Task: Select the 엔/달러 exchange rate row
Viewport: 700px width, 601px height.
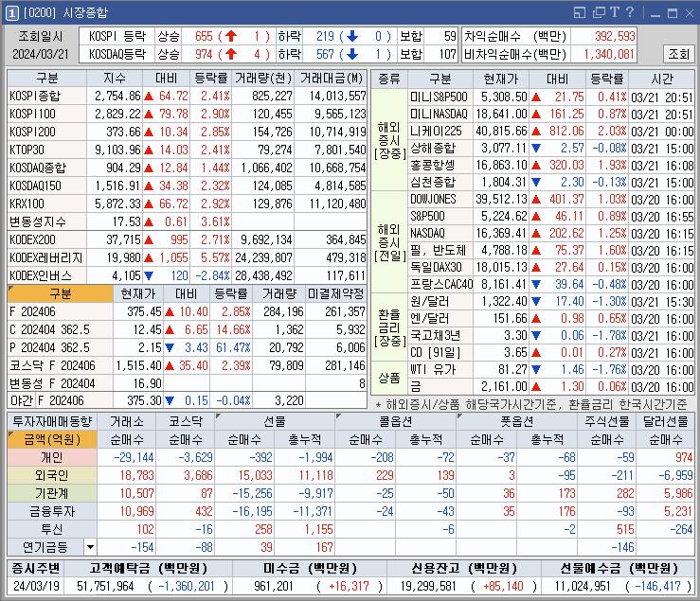Action: click(x=551, y=319)
